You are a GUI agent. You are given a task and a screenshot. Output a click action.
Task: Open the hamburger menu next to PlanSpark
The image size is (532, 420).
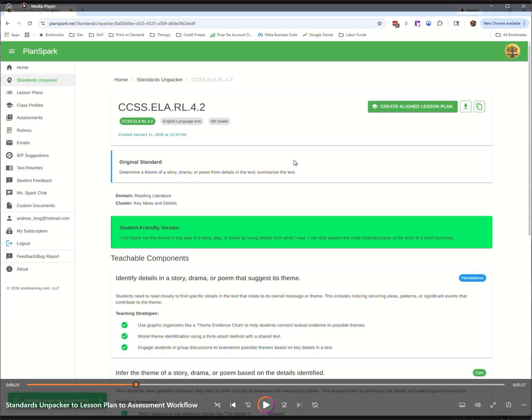[x=12, y=51]
